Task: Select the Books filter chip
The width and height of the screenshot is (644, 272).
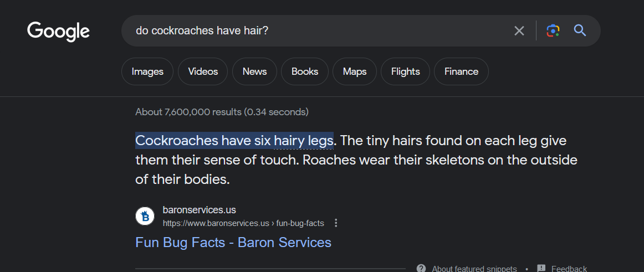Action: (305, 71)
